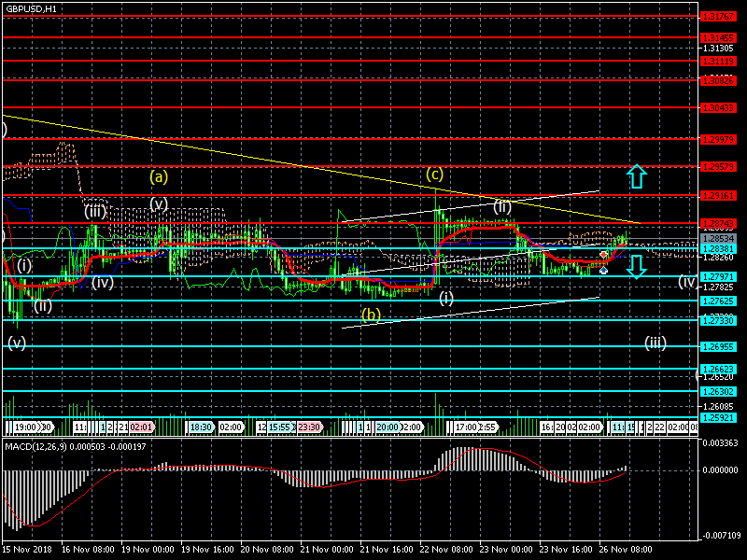Image resolution: width=747 pixels, height=560 pixels.
Task: Open the pink 02:01 event marker
Action: (142, 427)
